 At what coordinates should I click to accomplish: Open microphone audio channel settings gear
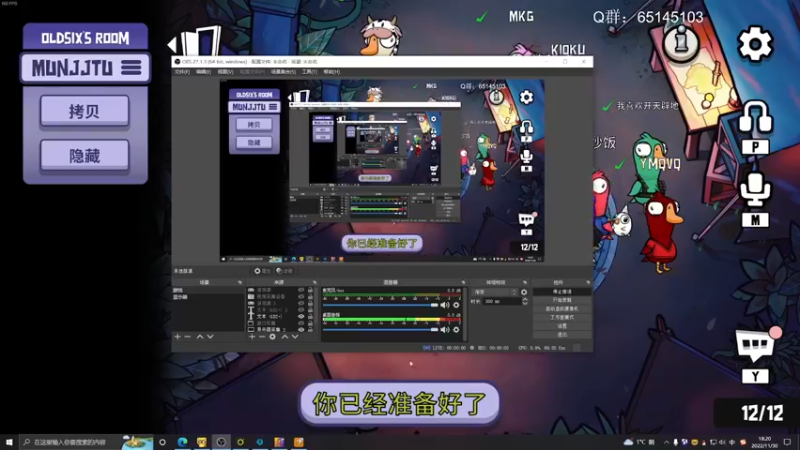coord(456,305)
